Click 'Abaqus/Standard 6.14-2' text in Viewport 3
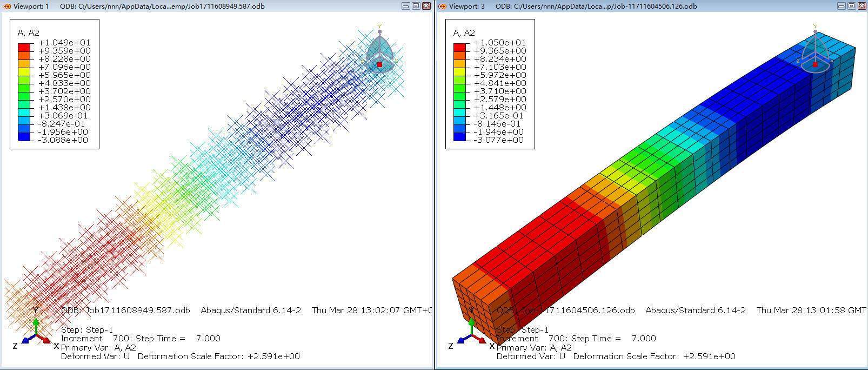Image resolution: width=868 pixels, height=370 pixels. click(696, 310)
